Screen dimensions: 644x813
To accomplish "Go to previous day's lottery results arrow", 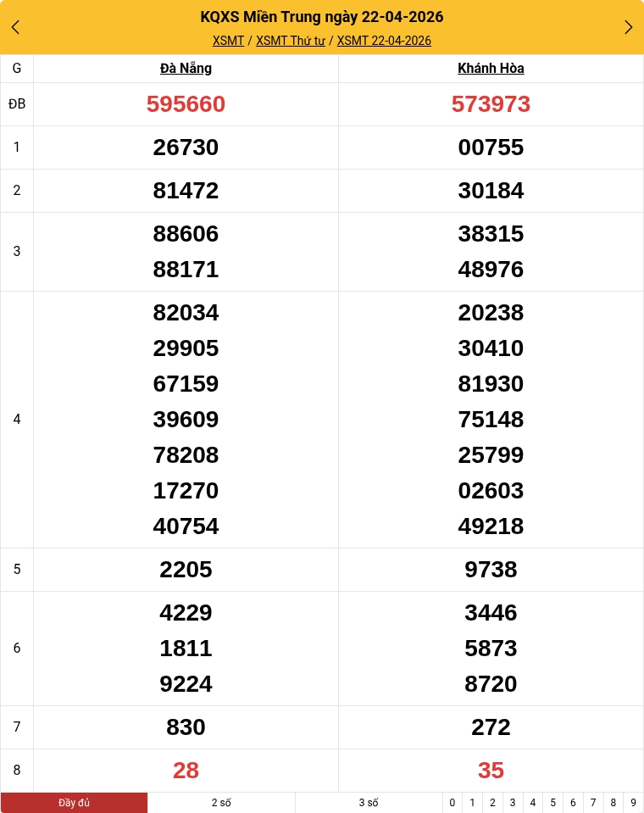I will point(15,27).
